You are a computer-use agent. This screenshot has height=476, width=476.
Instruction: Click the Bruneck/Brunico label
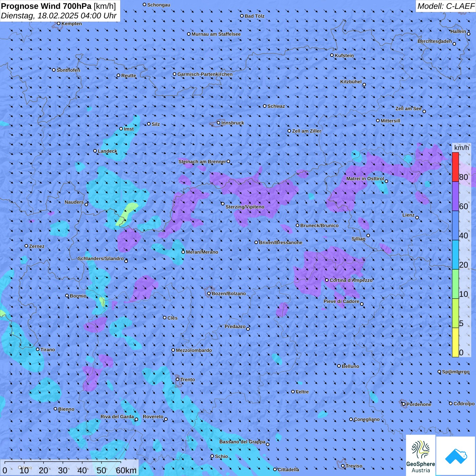(x=319, y=225)
